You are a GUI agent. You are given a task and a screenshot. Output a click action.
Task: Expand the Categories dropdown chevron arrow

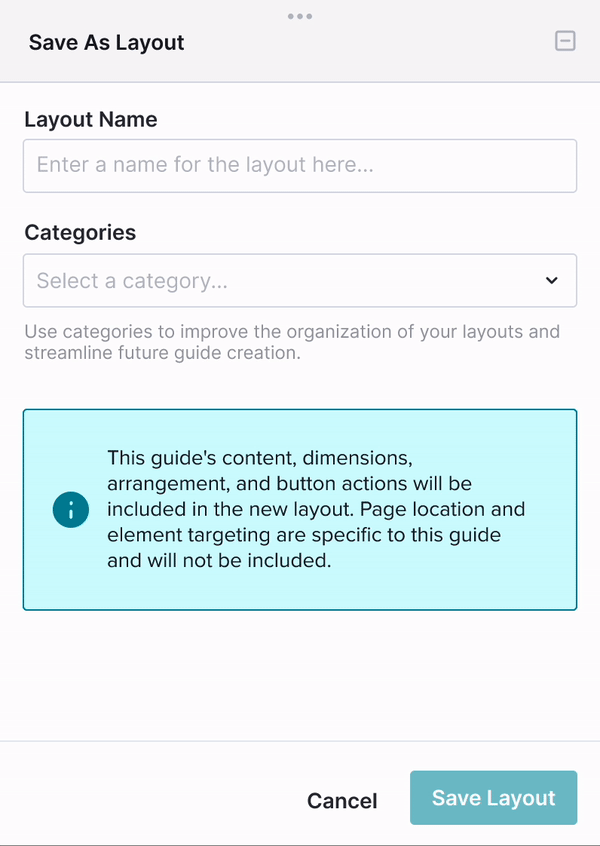(x=551, y=281)
